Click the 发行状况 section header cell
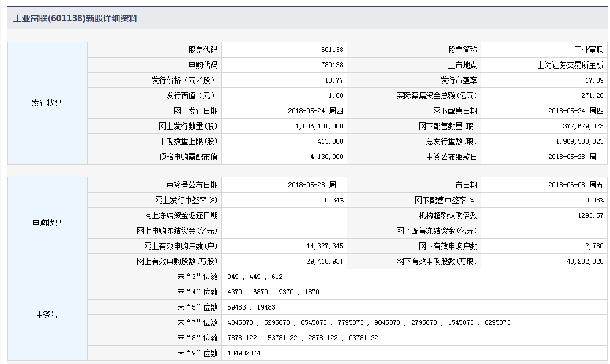This screenshot has width=610, height=364. click(47, 103)
